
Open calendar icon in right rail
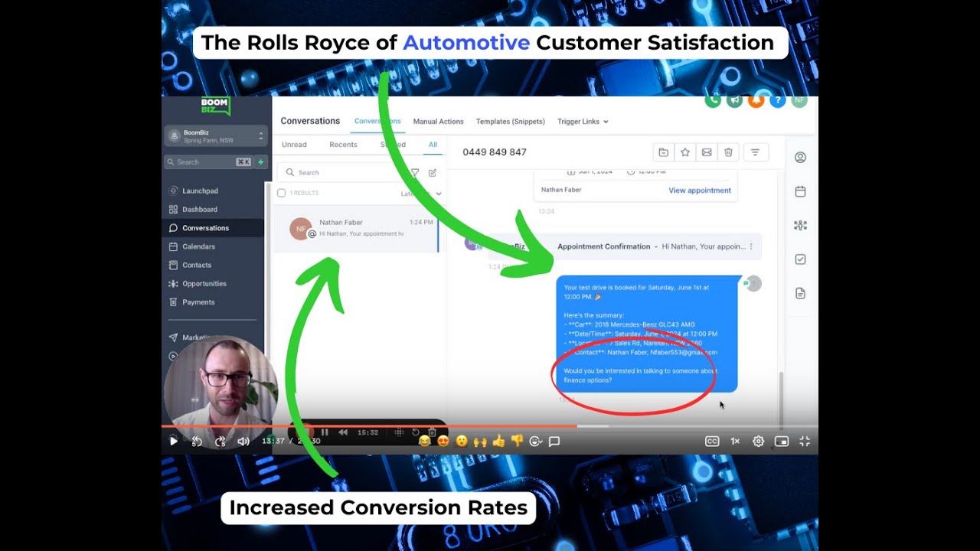(x=800, y=191)
